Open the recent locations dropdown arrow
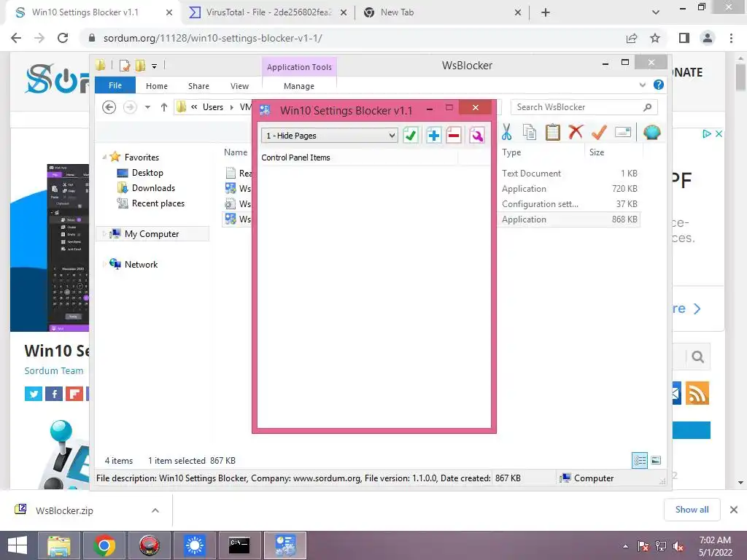 click(x=147, y=107)
